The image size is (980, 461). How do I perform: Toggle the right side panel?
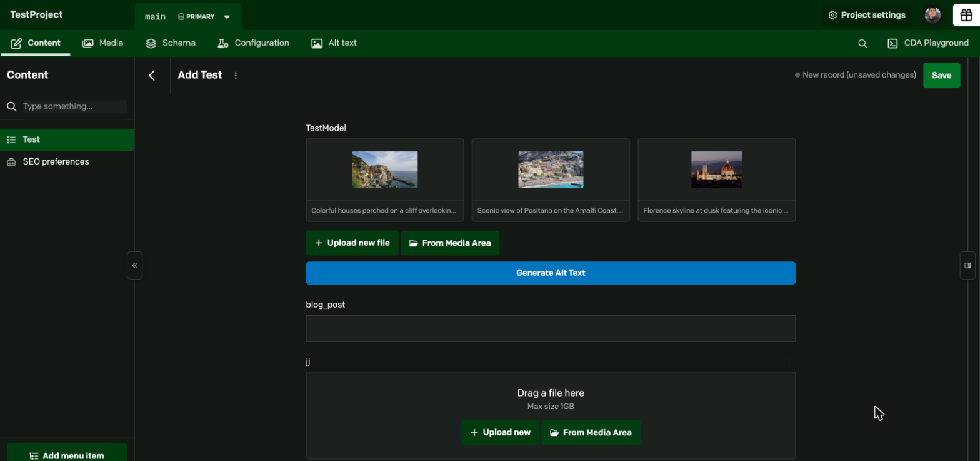tap(967, 265)
